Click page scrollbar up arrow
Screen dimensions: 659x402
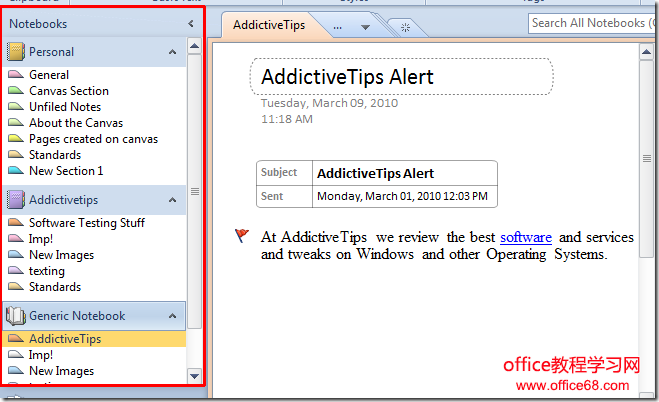[x=646, y=53]
